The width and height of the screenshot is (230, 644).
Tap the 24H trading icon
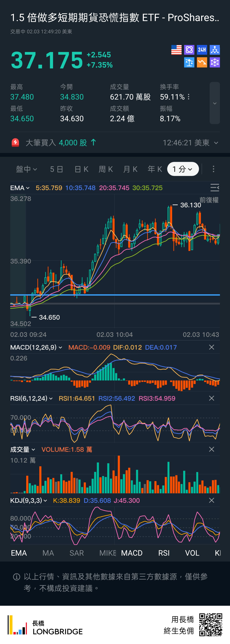pos(202,50)
